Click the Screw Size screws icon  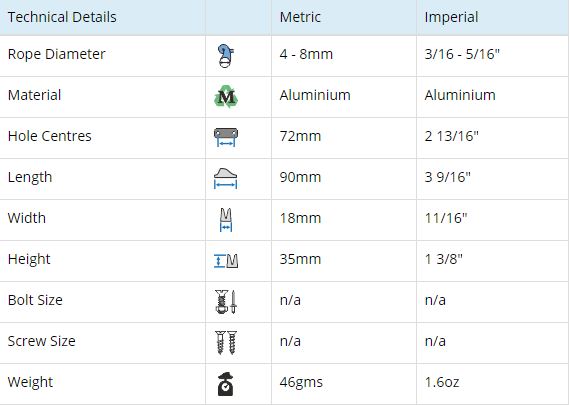point(226,342)
